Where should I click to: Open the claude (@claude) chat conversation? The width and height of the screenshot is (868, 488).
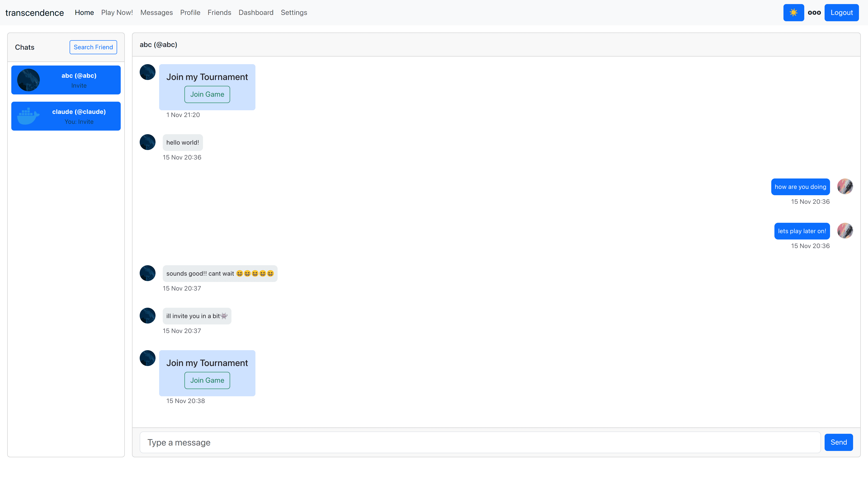click(79, 116)
